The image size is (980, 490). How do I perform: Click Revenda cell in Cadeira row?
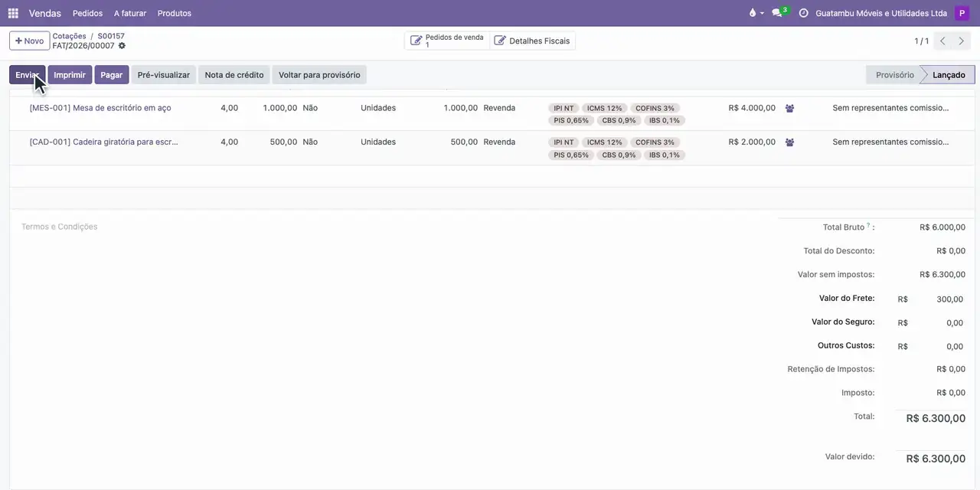[499, 142]
